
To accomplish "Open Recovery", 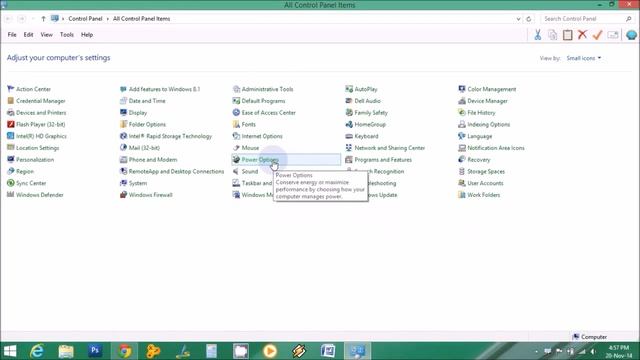I will pos(474,160).
